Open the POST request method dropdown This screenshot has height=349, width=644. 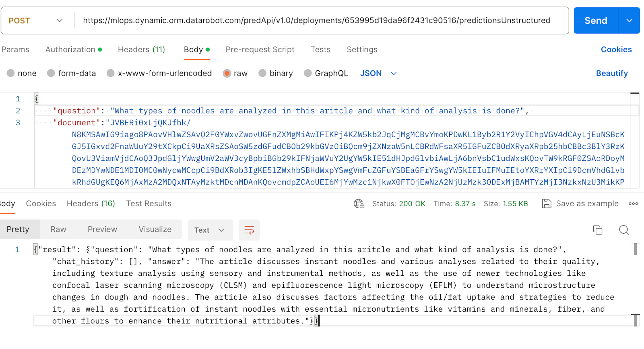click(x=35, y=20)
